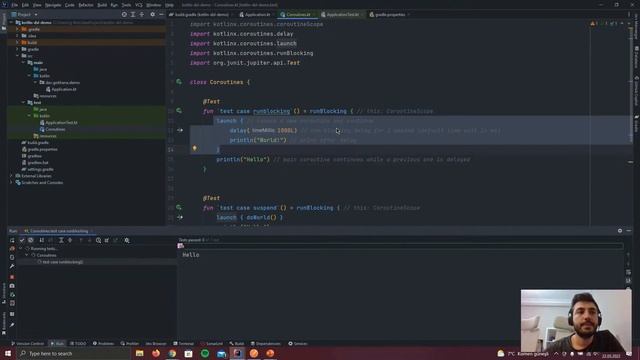Open Dependencies tool window button
Screen dimensions: 640x360
(x=266, y=344)
